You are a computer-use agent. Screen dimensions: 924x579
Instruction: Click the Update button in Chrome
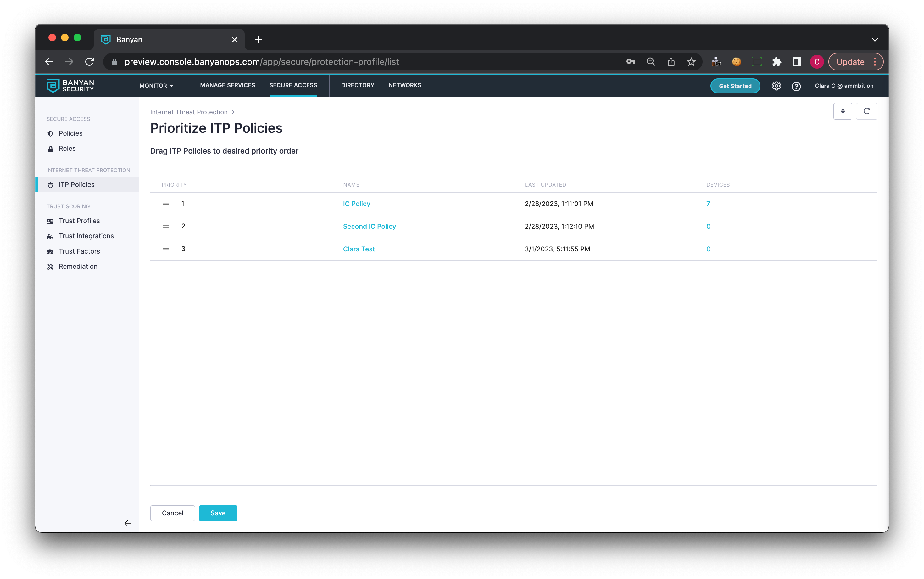tap(850, 62)
